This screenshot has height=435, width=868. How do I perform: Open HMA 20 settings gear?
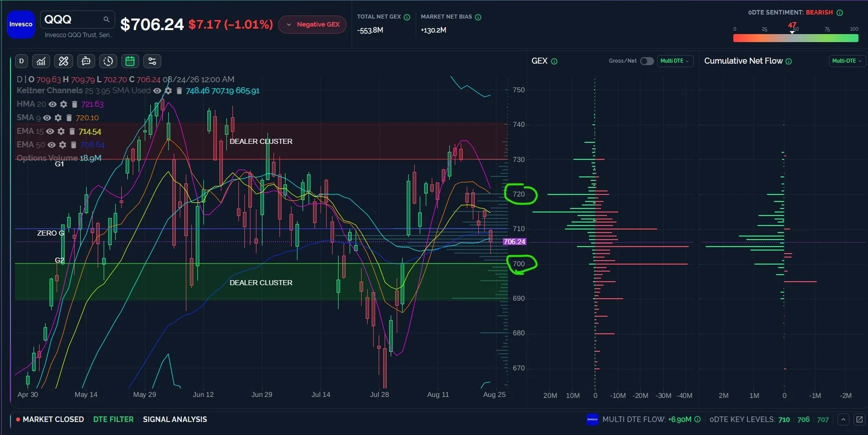click(x=64, y=104)
